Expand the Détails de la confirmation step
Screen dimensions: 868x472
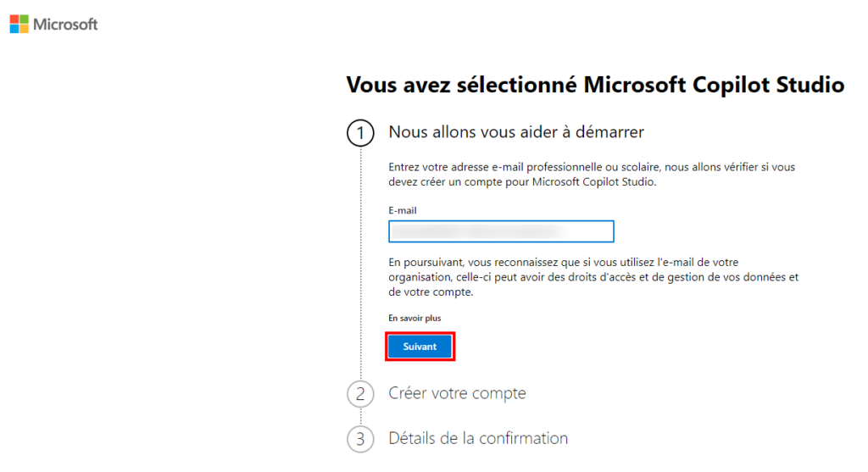click(x=478, y=438)
